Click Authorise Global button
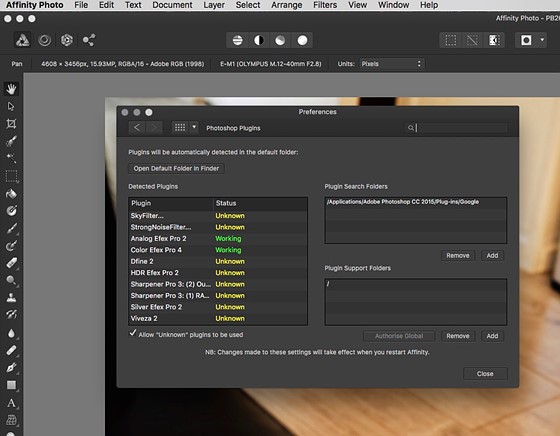 [399, 336]
